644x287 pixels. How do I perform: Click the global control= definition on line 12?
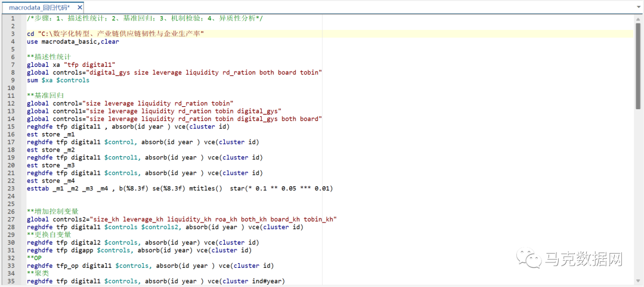[x=130, y=103]
